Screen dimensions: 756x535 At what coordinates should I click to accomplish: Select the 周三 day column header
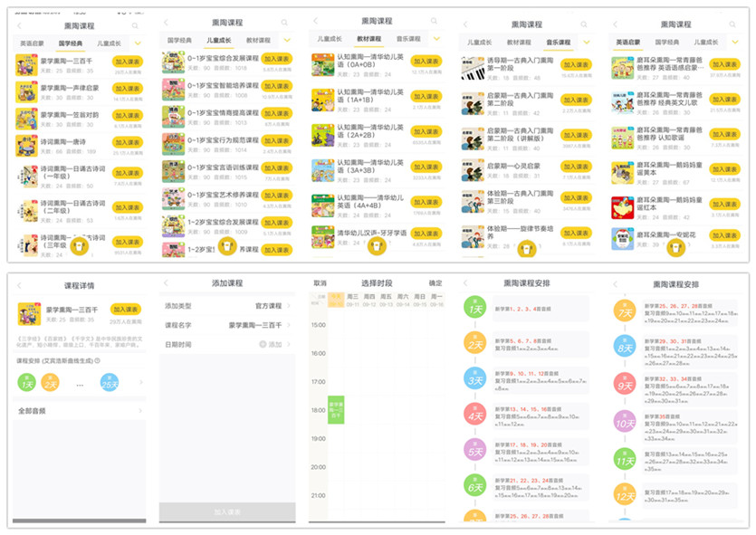(x=353, y=300)
